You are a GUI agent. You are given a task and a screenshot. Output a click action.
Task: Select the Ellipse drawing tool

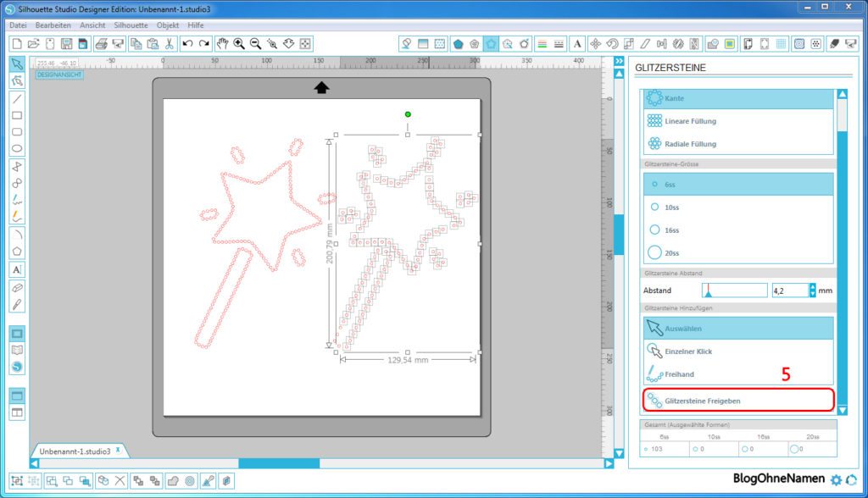coord(17,148)
